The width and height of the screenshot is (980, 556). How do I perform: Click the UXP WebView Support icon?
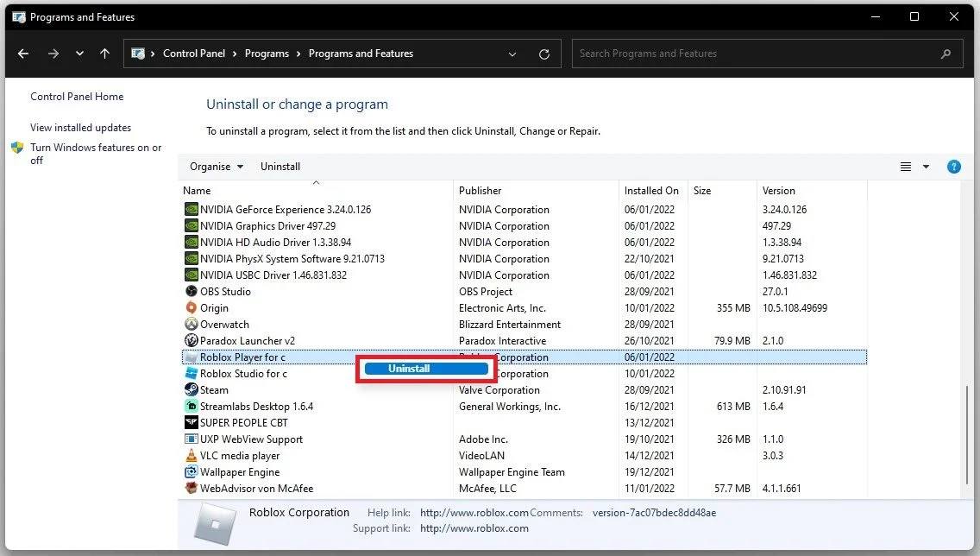[192, 439]
